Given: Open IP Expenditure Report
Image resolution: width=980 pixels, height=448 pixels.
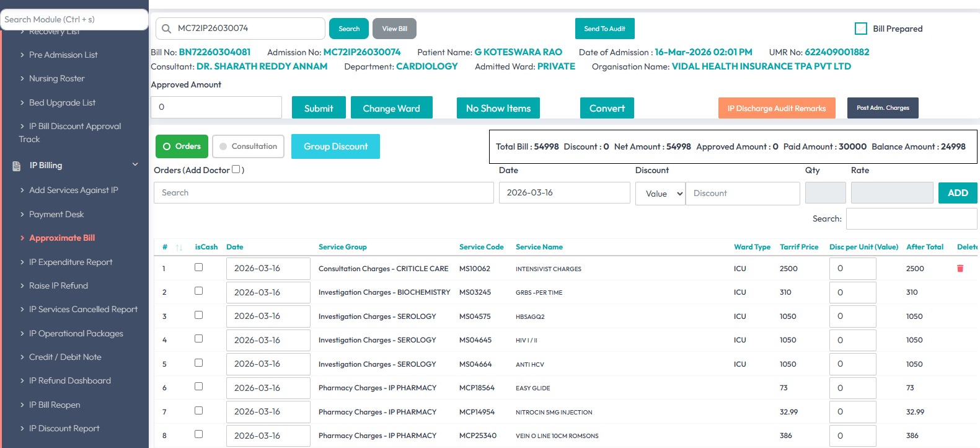Looking at the screenshot, I should tap(71, 262).
